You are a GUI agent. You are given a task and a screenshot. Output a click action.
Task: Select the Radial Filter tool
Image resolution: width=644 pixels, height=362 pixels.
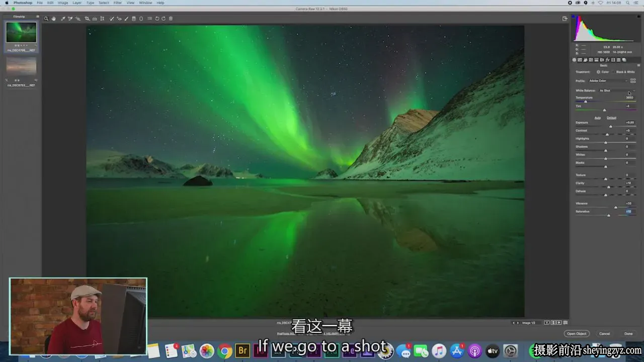(x=141, y=19)
